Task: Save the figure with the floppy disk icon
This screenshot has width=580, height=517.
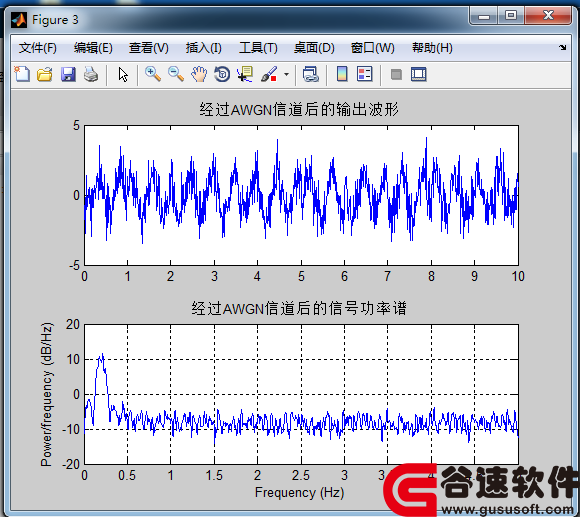Action: coord(68,75)
